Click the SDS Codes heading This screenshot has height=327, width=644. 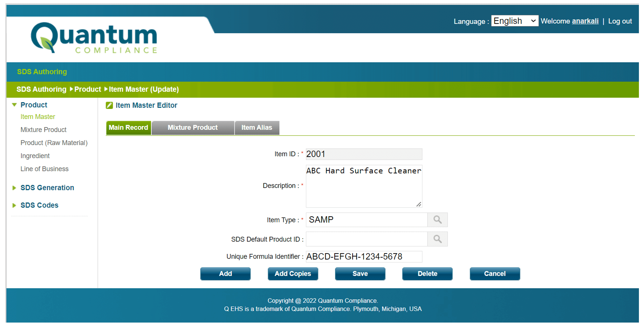coord(39,205)
